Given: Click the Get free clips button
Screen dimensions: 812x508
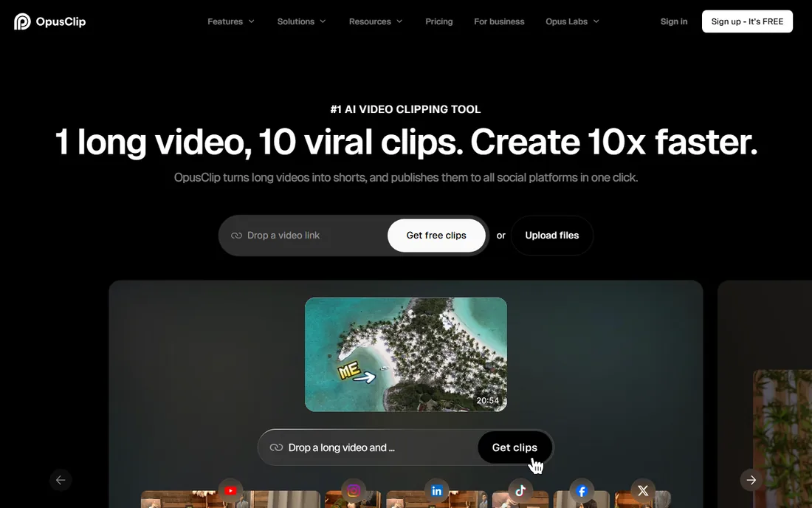Looking at the screenshot, I should click(x=436, y=236).
